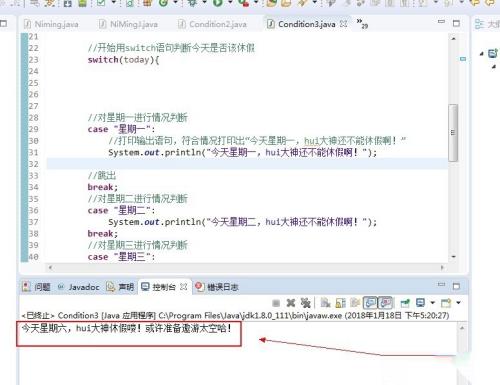This screenshot has height=385, width=500.
Task: Switch to the Condition2.java editor tab
Action: (x=212, y=24)
